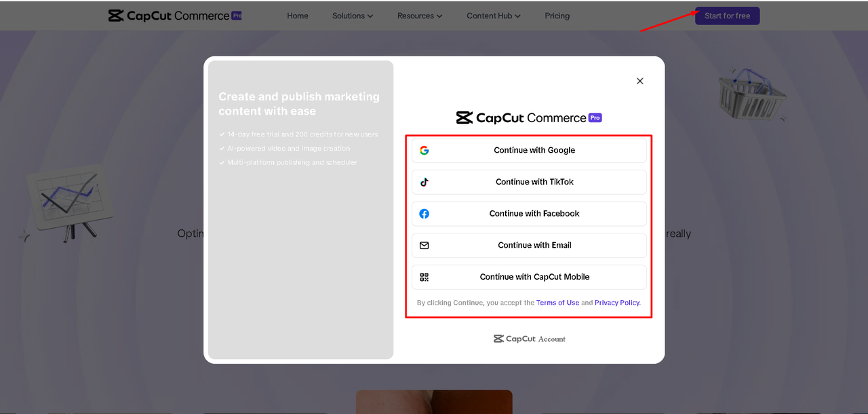This screenshot has height=414, width=868.
Task: Close the sign-in dialog with X
Action: pos(639,81)
